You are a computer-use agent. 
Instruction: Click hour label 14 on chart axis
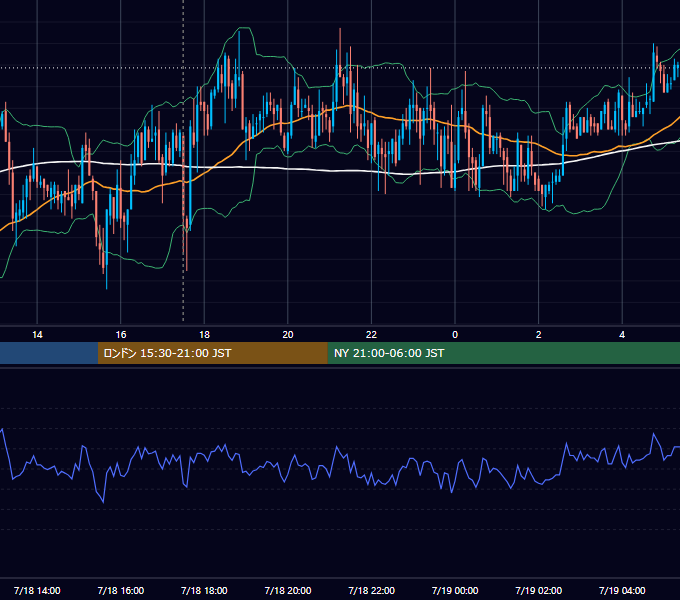coord(37,335)
